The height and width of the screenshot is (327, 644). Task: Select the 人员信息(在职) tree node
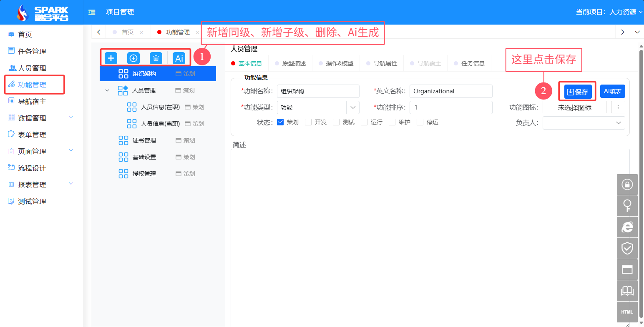pyautogui.click(x=160, y=107)
